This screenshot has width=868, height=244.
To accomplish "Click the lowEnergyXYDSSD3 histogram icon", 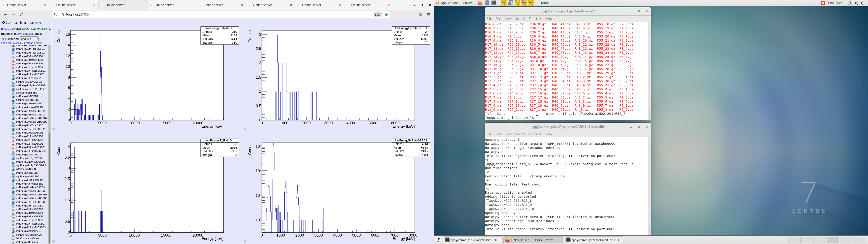I will [x=14, y=173].
